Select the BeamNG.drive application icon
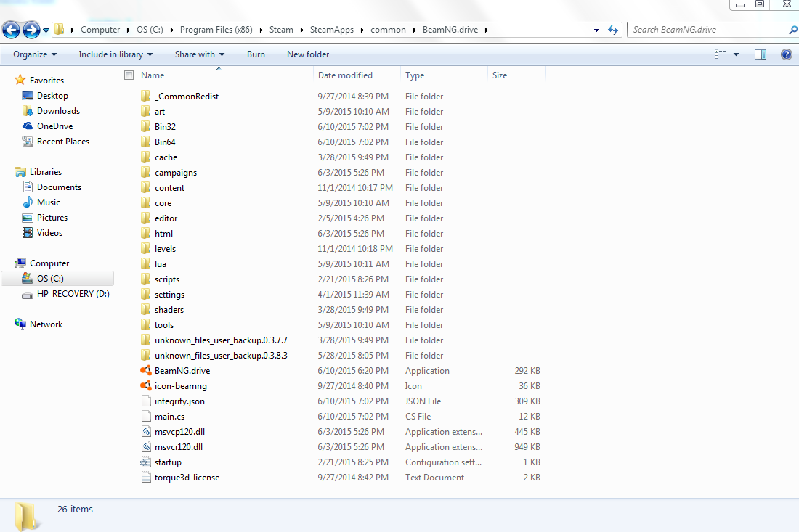This screenshot has height=532, width=799. click(x=146, y=371)
